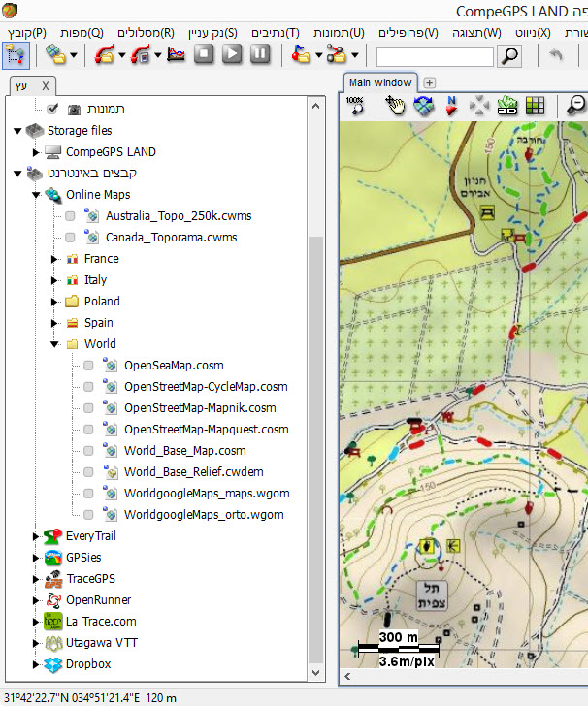Select WorldgoogleMaps_maps.wgom entry
The image size is (588, 706).
click(x=207, y=494)
